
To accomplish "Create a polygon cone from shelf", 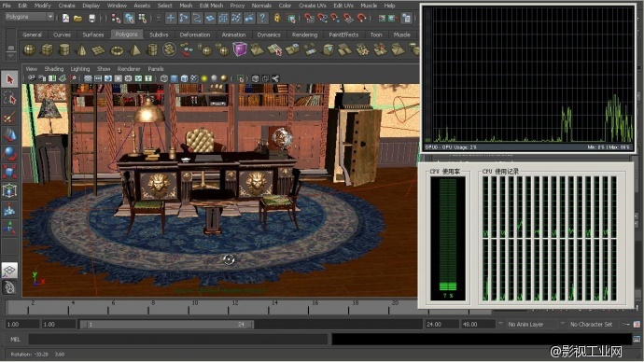I will 82,50.
